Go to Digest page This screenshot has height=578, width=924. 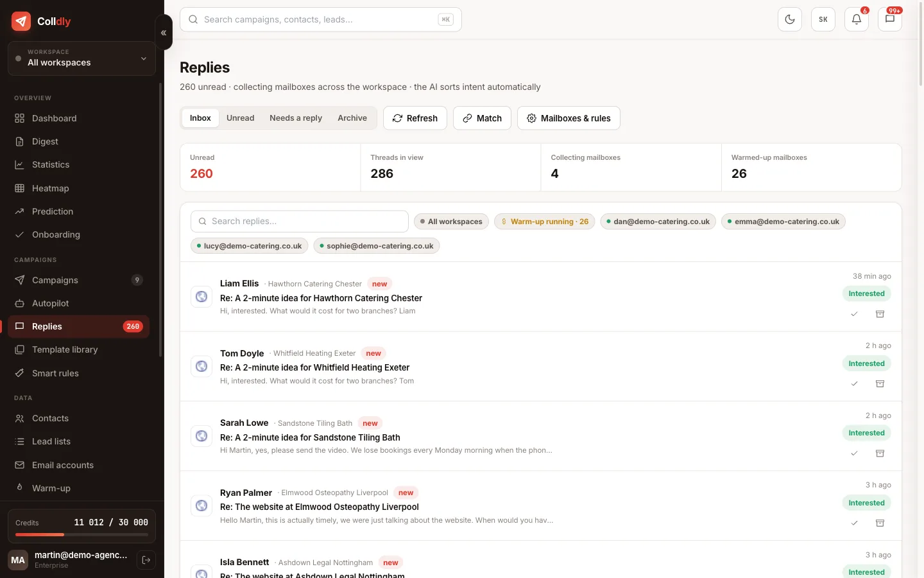pos(78,141)
